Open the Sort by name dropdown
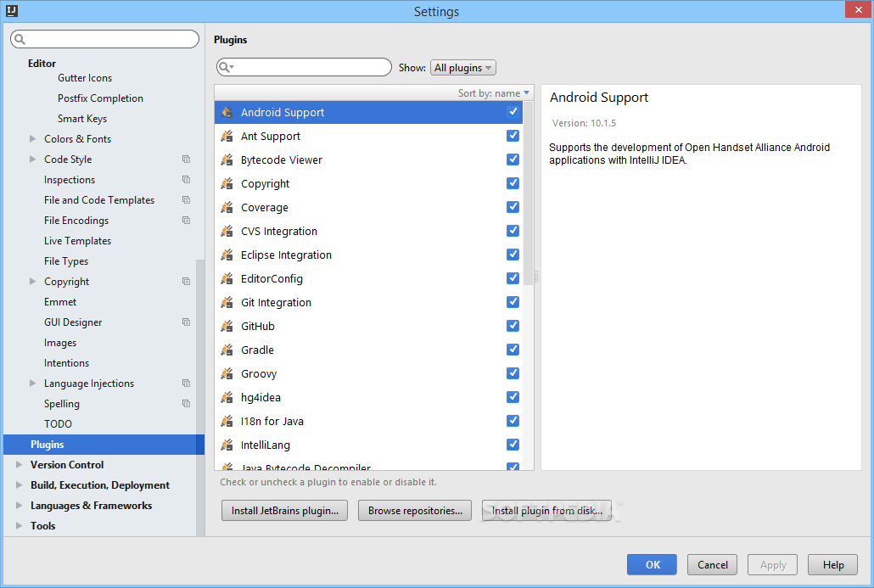Viewport: 874px width, 588px height. tap(493, 93)
